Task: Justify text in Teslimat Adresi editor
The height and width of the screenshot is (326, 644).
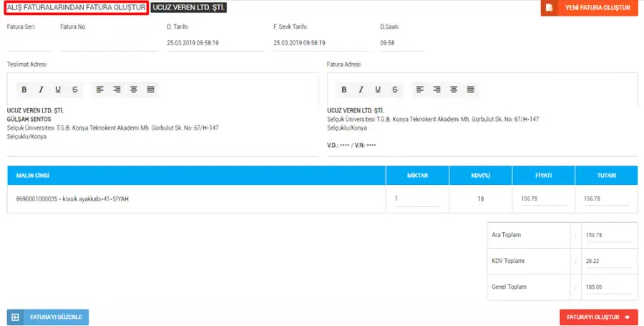Action: pos(150,90)
